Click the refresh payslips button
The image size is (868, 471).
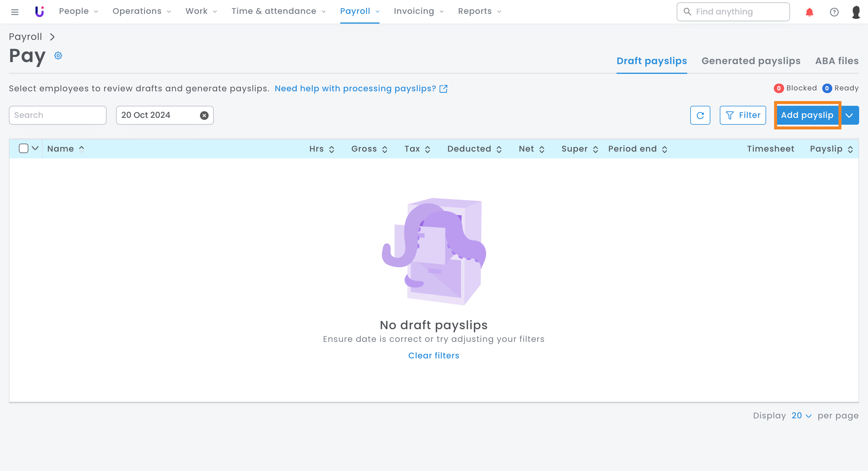[x=700, y=115]
